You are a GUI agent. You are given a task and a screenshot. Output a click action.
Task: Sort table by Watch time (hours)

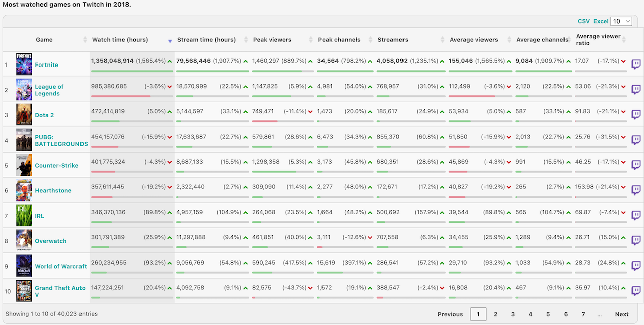(119, 40)
